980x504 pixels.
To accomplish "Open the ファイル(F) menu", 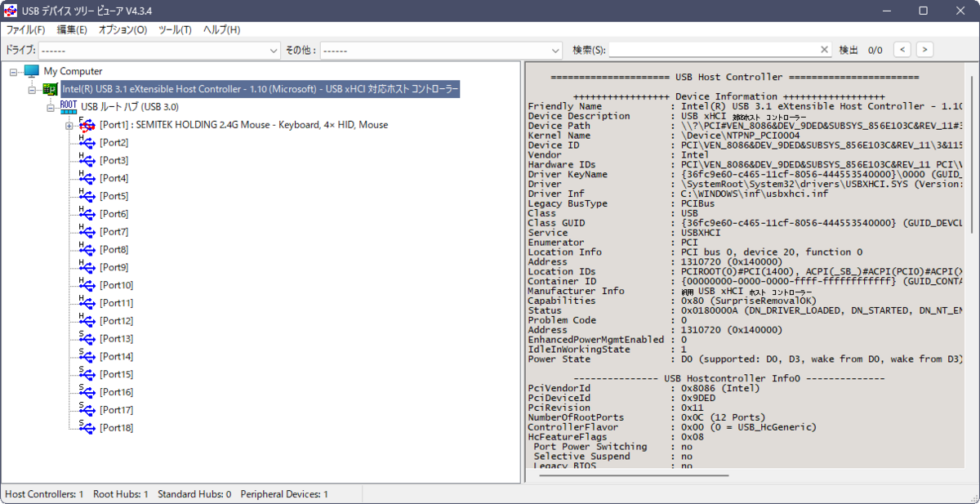I will click(x=25, y=30).
